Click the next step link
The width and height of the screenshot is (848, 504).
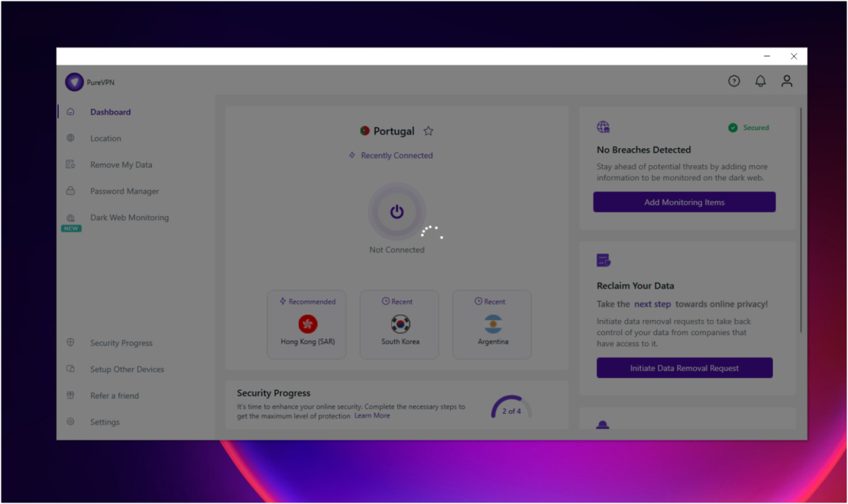click(653, 303)
